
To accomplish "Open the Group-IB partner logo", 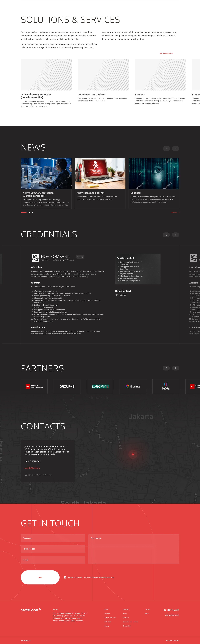I will click(67, 387).
